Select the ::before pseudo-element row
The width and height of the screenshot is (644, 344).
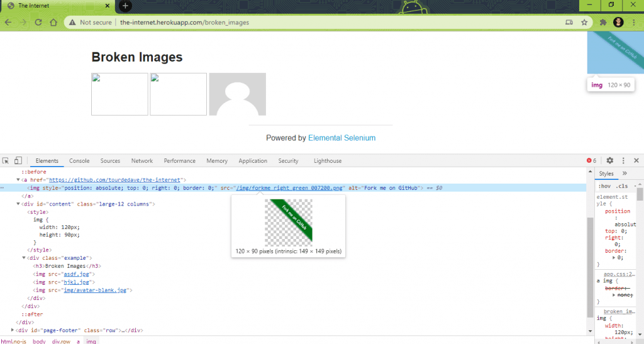coord(34,172)
